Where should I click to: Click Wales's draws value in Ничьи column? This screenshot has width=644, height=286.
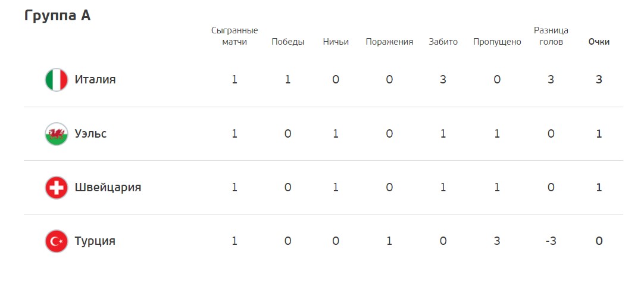(x=336, y=134)
